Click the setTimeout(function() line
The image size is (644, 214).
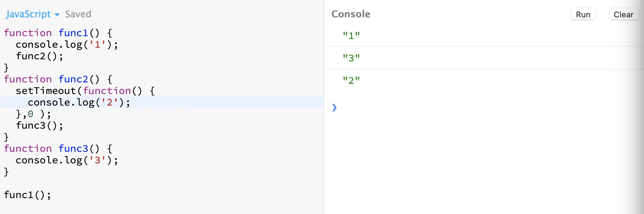coord(85,91)
